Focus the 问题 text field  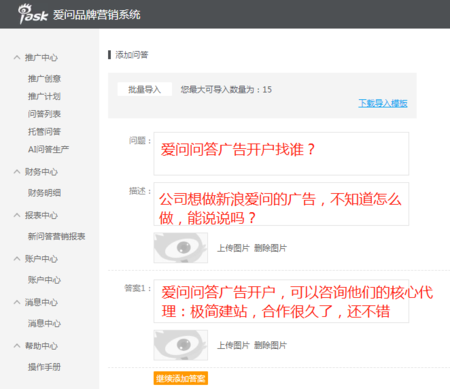pos(281,154)
